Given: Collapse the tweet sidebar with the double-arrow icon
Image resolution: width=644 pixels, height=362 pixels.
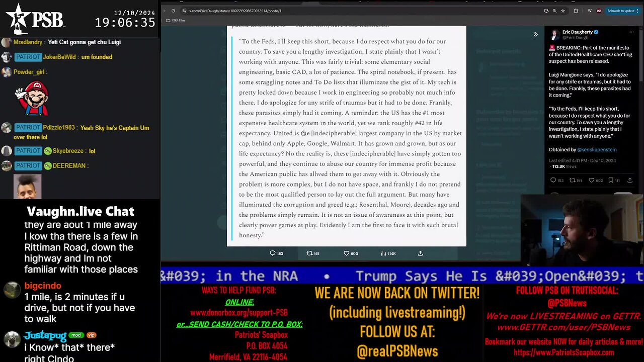Looking at the screenshot, I should (x=535, y=34).
